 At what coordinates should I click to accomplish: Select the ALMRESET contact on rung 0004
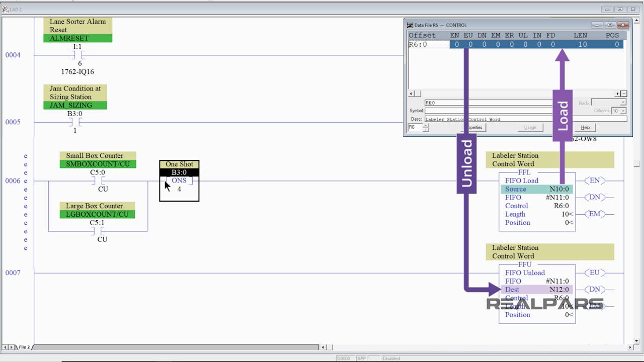[79, 55]
